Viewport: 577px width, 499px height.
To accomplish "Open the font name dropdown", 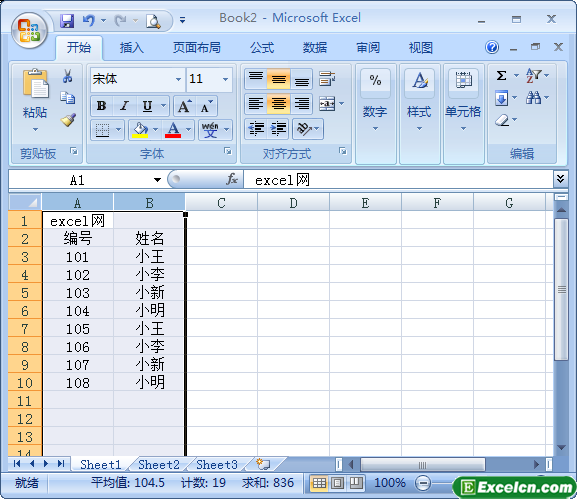I will coord(178,79).
